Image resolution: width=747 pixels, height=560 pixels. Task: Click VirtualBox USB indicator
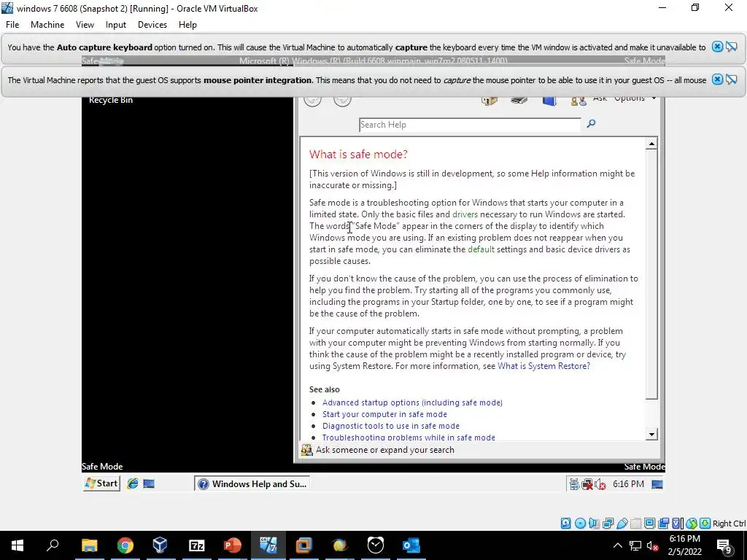pos(622,524)
